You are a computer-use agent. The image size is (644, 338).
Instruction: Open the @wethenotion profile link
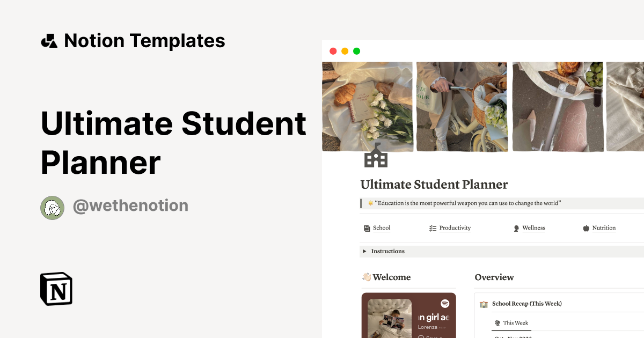point(130,205)
